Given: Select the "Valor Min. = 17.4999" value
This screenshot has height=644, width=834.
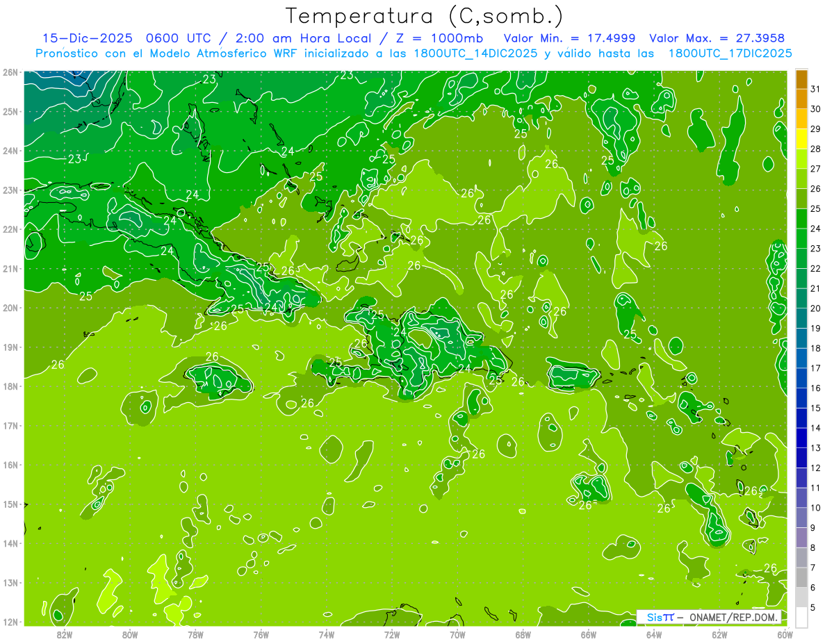Looking at the screenshot, I should click(x=571, y=38).
